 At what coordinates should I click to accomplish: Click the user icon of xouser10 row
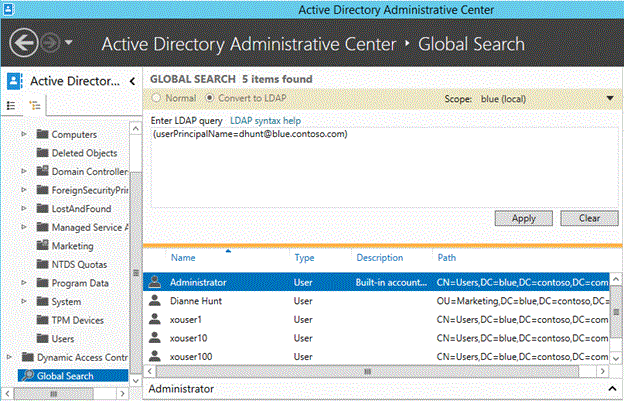click(x=155, y=338)
